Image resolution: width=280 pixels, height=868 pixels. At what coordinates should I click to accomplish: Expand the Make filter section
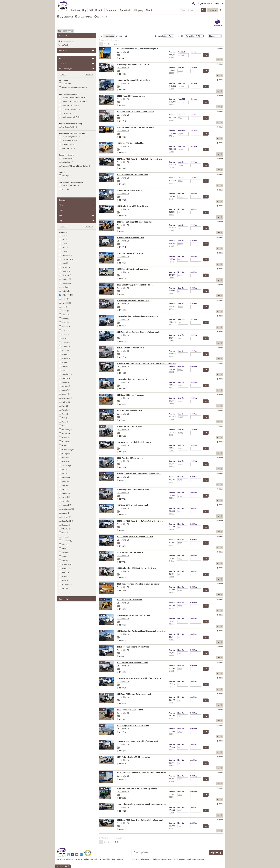(77, 205)
